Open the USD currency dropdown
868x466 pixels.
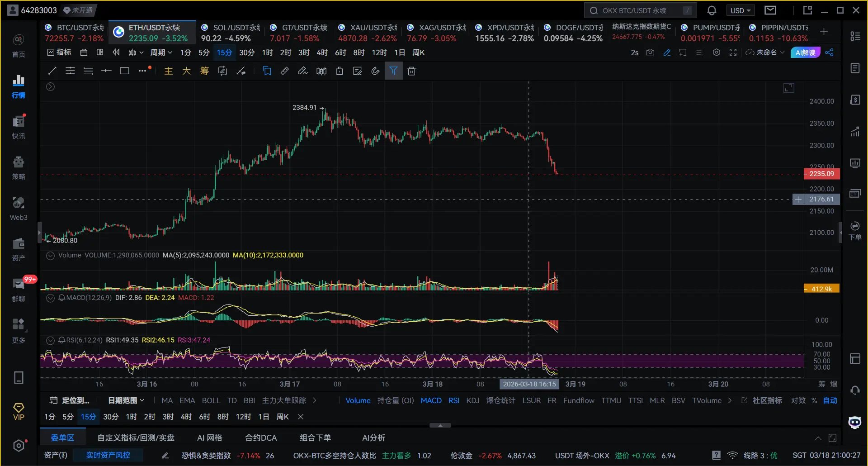pos(740,10)
